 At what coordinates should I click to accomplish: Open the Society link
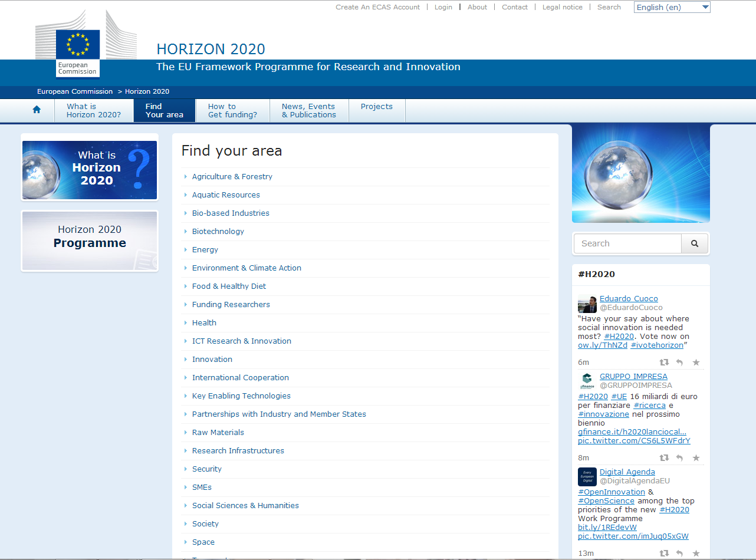[205, 524]
